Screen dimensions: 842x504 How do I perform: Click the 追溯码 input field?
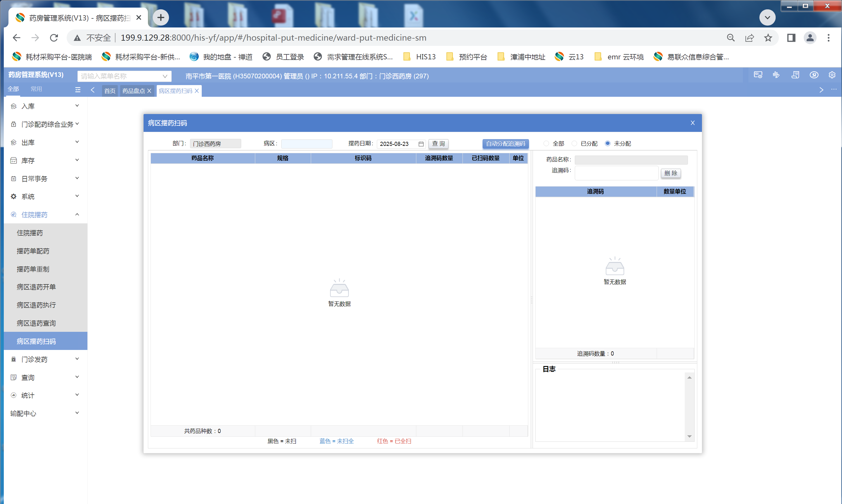(616, 173)
